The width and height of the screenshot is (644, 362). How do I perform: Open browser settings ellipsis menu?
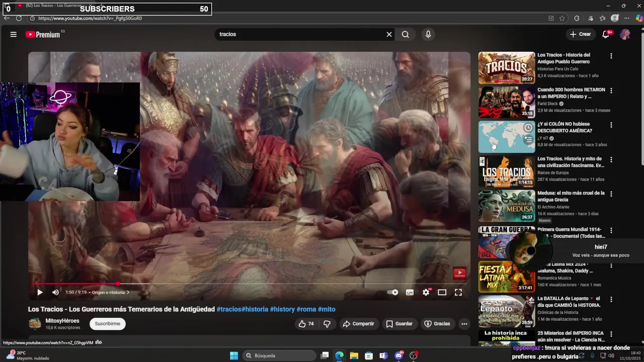[627, 18]
